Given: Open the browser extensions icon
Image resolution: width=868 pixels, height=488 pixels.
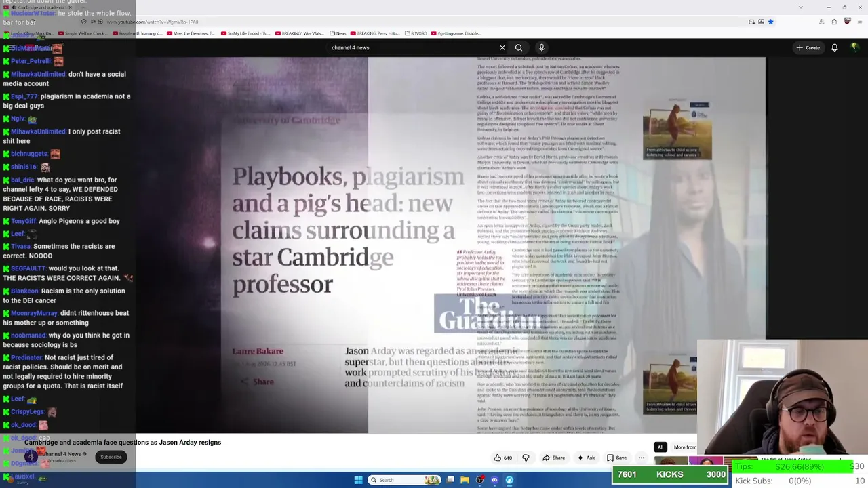Looking at the screenshot, I should coord(834,22).
